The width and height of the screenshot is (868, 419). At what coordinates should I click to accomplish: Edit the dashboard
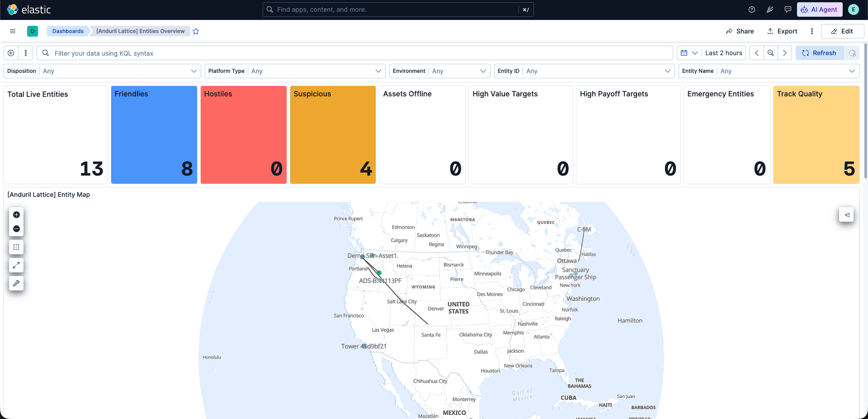pyautogui.click(x=842, y=31)
